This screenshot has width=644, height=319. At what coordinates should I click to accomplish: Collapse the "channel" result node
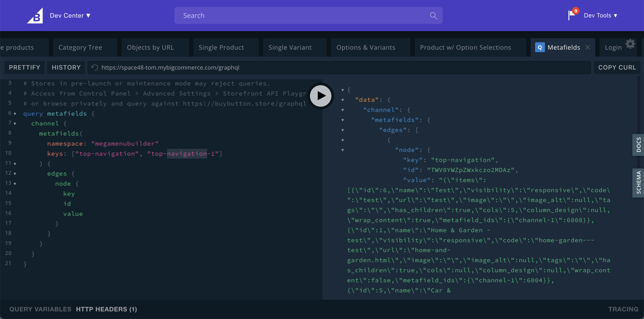point(343,110)
